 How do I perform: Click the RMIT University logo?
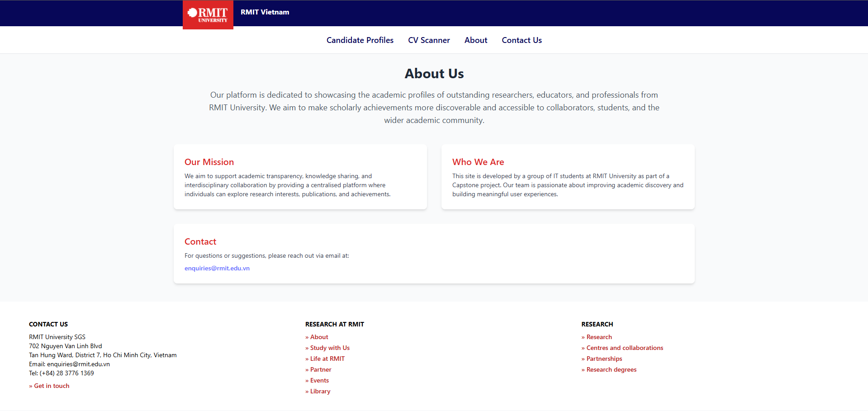208,15
